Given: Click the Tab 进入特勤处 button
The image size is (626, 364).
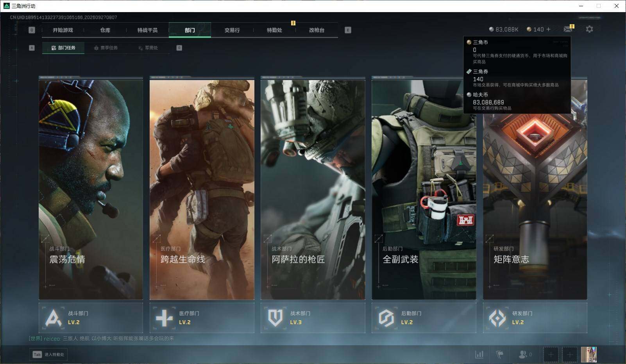Looking at the screenshot, I should [48, 354].
